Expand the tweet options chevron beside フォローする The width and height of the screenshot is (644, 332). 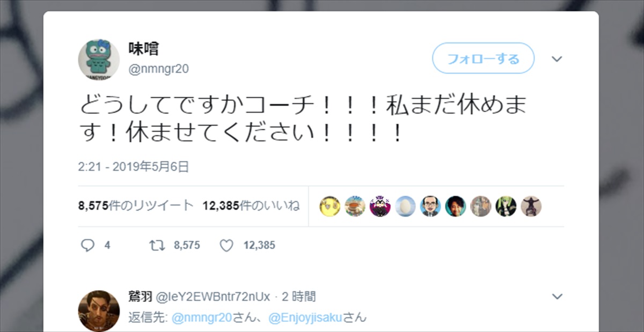(557, 58)
